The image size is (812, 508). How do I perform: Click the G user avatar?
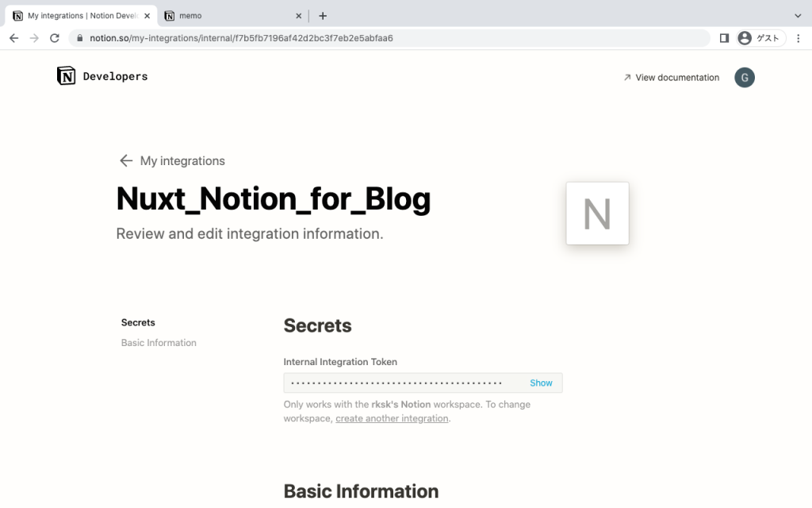[x=744, y=77]
